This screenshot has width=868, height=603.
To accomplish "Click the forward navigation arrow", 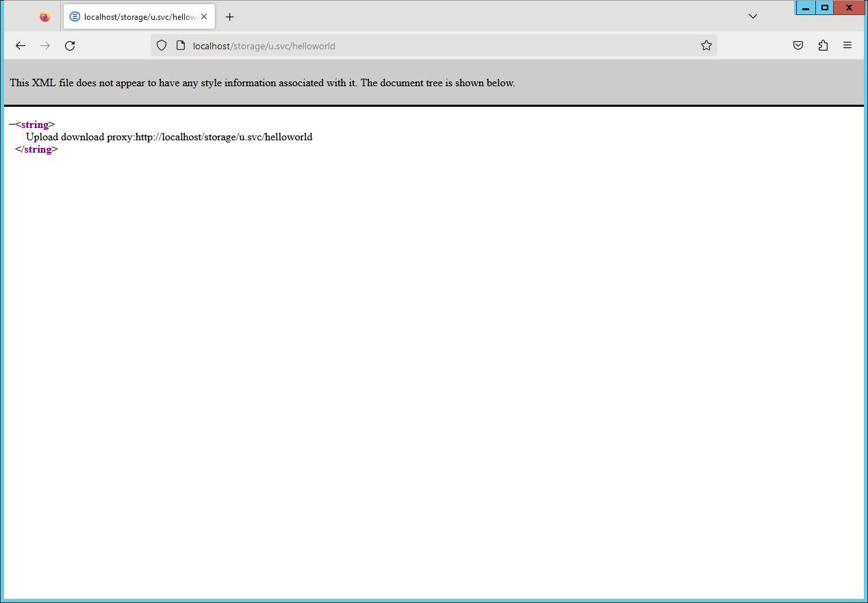I will pos(45,46).
